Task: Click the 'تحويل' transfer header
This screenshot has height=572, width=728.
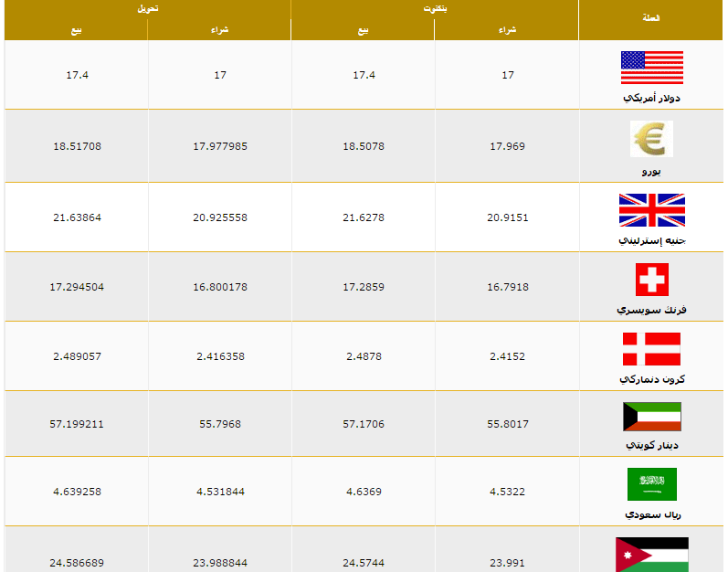Action: pos(147,8)
